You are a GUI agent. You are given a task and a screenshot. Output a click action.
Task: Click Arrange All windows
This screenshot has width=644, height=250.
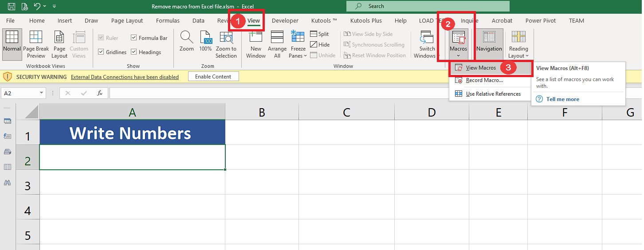[277, 44]
